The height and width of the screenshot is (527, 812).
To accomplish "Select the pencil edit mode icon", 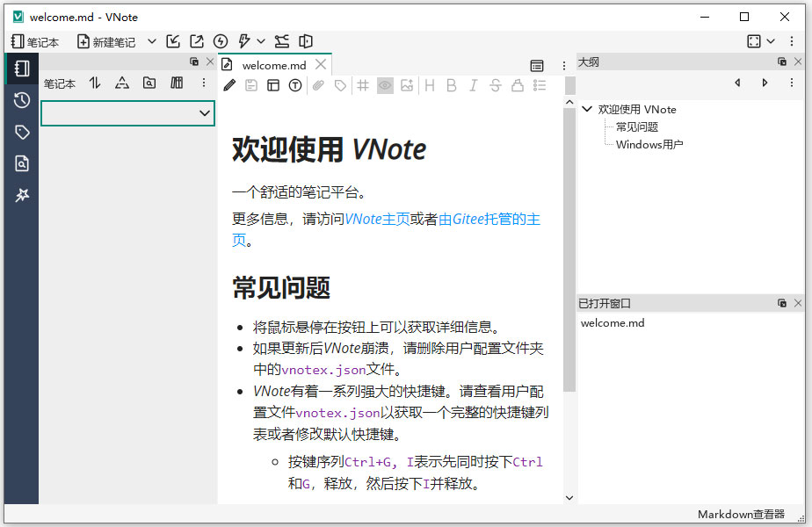I will (x=229, y=85).
